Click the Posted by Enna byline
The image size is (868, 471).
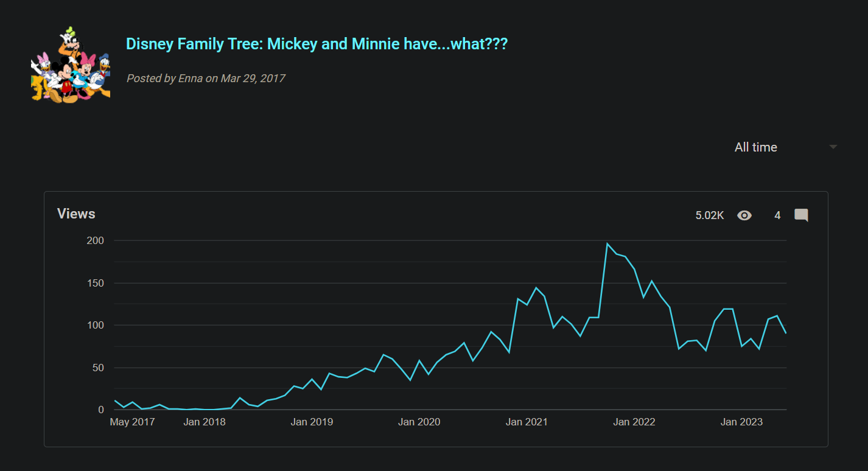point(205,78)
